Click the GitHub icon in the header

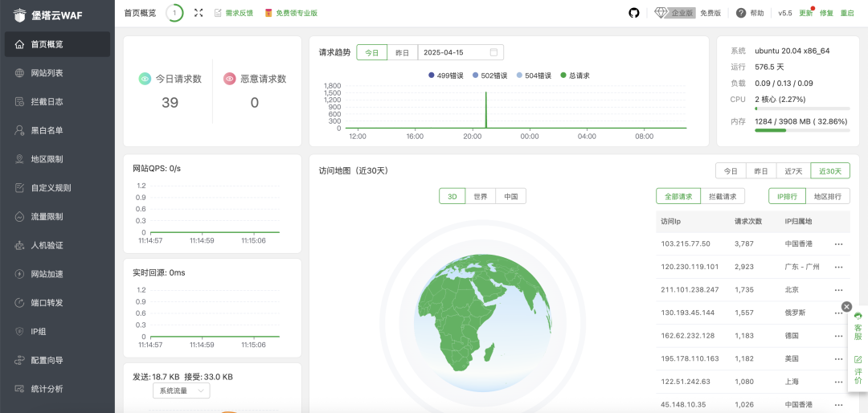pos(633,13)
